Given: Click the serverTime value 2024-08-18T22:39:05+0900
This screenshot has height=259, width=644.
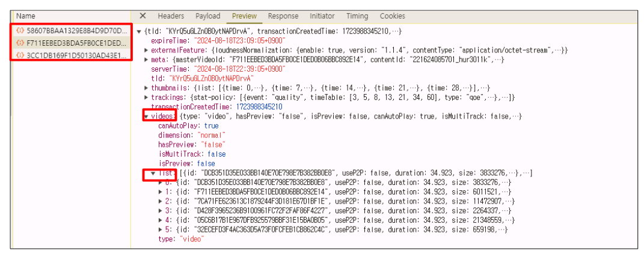Looking at the screenshot, I should [239, 69].
